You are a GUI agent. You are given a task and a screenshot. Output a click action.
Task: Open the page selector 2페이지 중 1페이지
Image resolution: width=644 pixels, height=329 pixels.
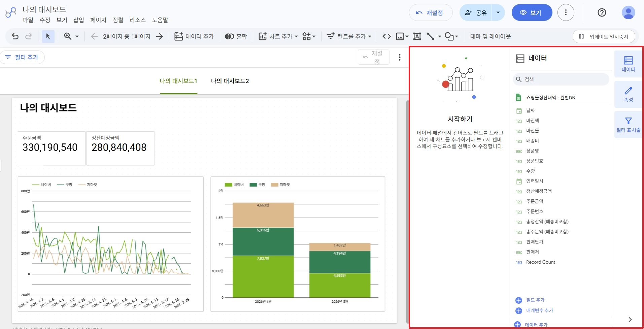click(x=127, y=36)
